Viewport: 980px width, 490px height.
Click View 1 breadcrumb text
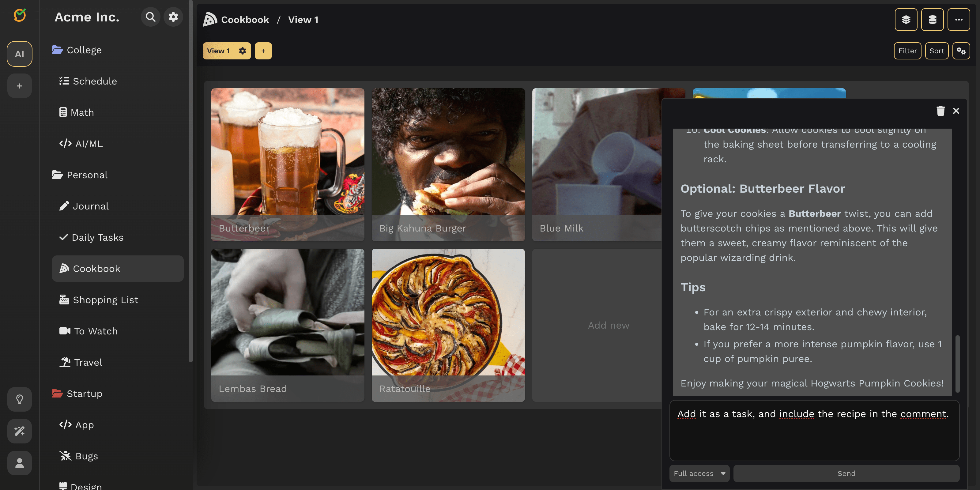coord(303,19)
